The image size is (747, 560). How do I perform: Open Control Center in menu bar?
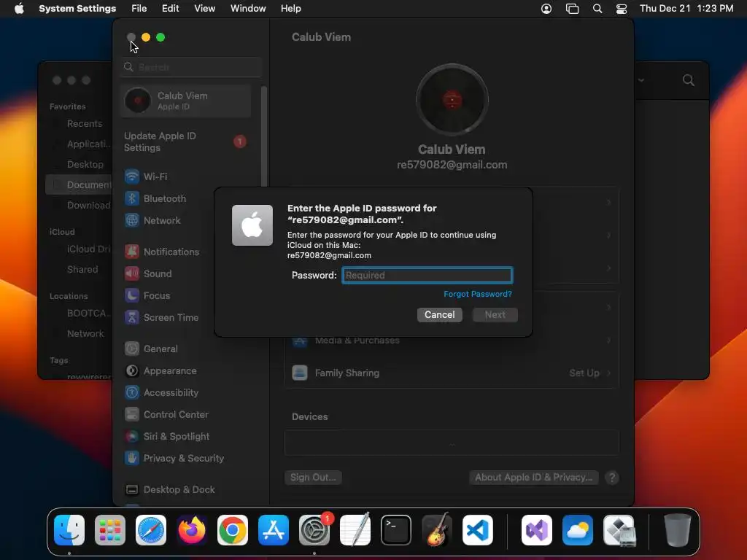622,9
